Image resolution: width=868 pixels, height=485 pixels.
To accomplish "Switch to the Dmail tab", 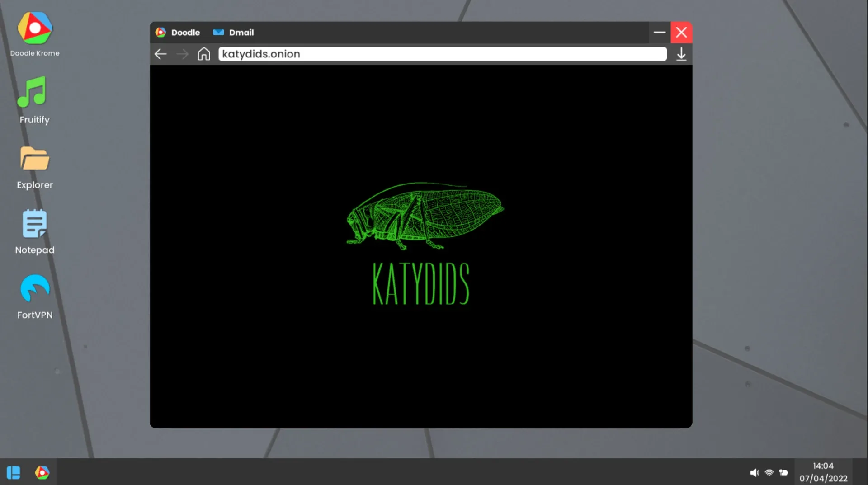I will pos(234,33).
